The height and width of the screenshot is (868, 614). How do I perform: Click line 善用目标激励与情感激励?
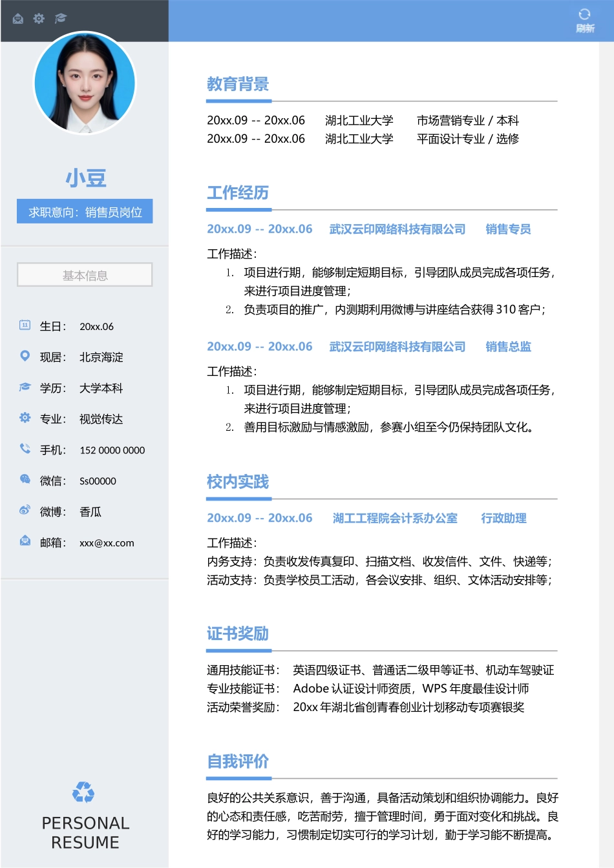pyautogui.click(x=390, y=427)
